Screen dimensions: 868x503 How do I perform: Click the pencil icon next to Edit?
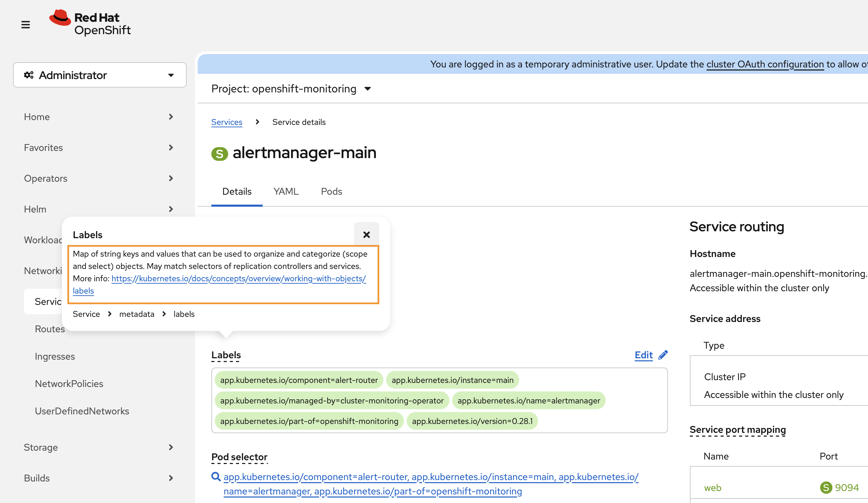click(x=663, y=355)
